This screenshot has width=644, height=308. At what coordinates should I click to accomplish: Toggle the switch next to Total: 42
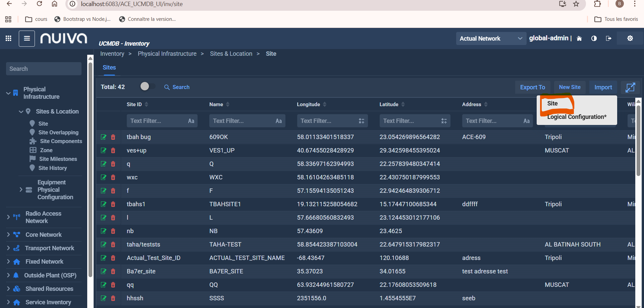148,87
